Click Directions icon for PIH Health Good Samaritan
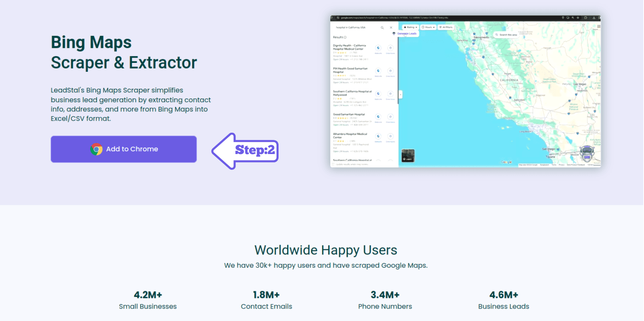The width and height of the screenshot is (644, 321). pos(390,71)
